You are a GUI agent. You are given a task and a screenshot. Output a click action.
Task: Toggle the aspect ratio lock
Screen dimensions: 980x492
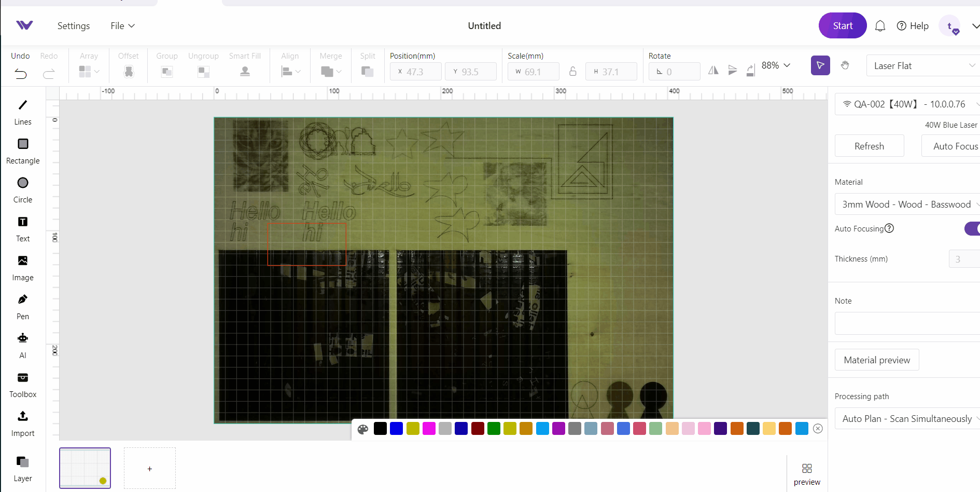point(572,71)
